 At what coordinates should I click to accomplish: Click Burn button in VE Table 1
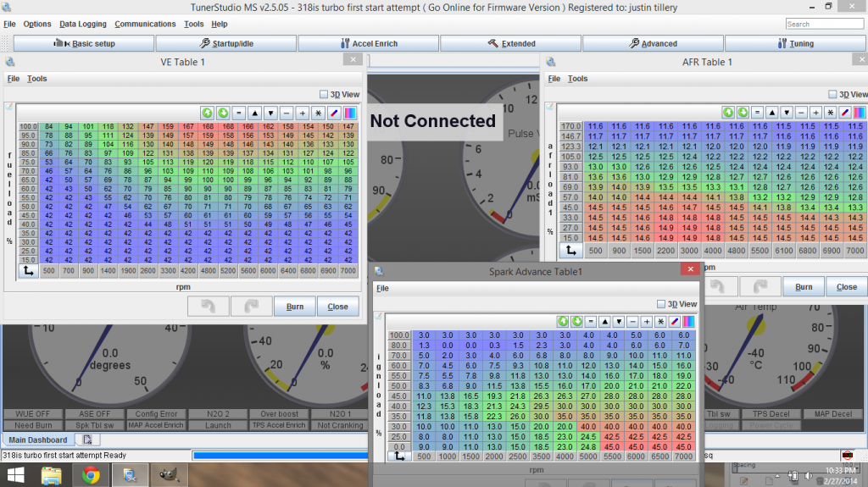click(x=295, y=307)
